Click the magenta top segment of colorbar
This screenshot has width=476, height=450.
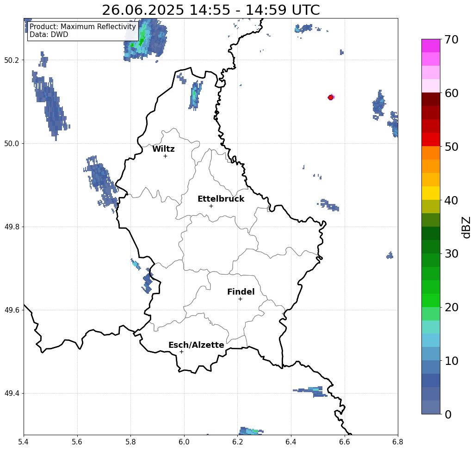(431, 46)
